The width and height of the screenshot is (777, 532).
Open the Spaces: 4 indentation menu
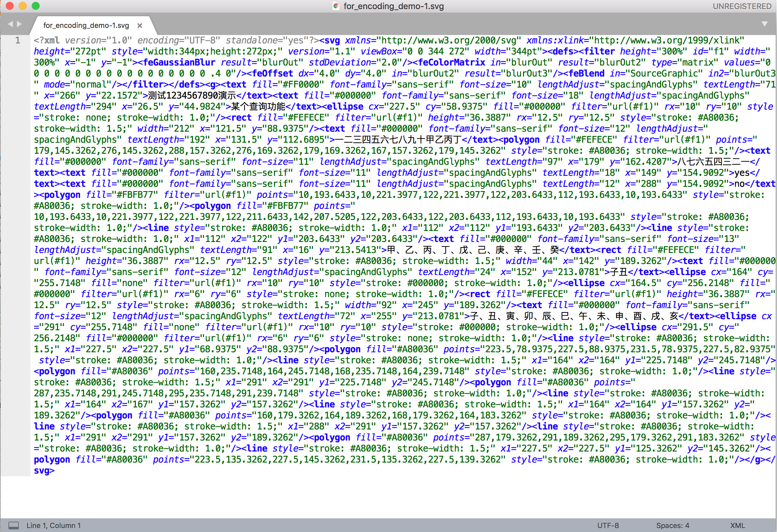pos(673,525)
